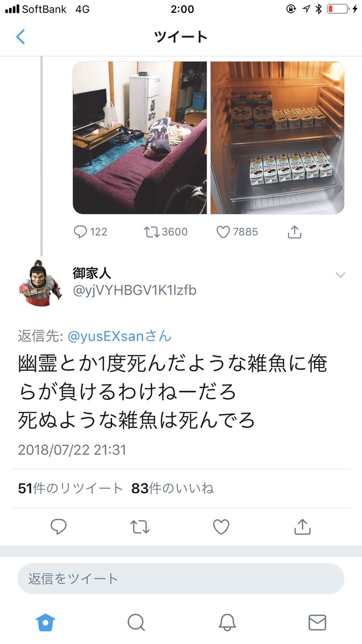
Task: View the 51件のリツイート list
Action: click(x=70, y=488)
